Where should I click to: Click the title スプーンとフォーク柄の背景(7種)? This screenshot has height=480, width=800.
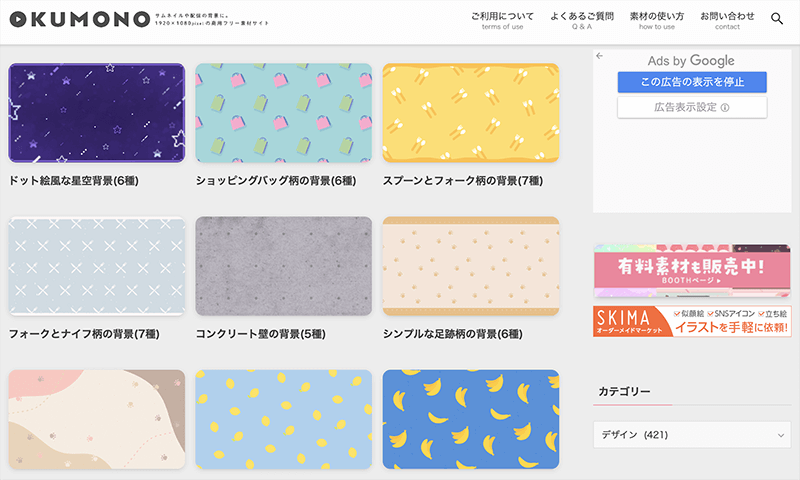[x=463, y=181]
